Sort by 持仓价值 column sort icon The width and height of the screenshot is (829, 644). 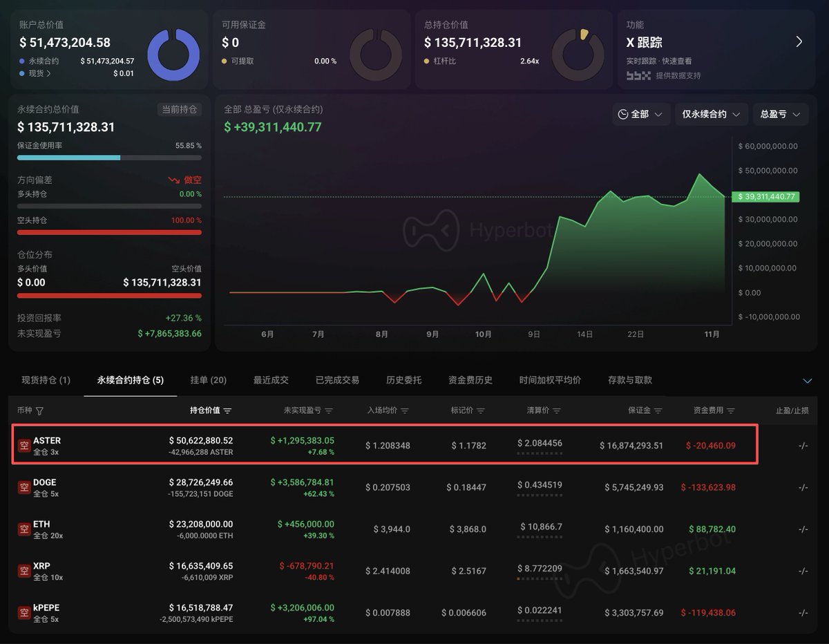coord(228,411)
